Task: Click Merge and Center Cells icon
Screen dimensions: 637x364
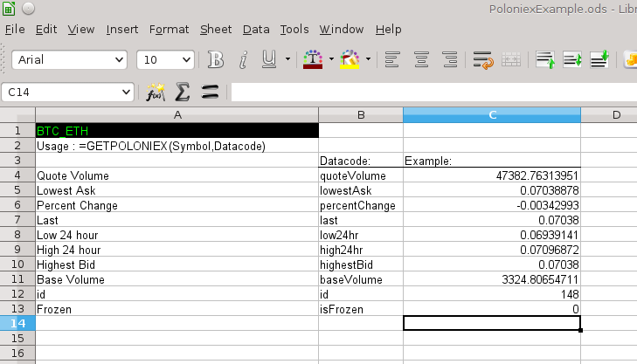Action: (x=511, y=60)
